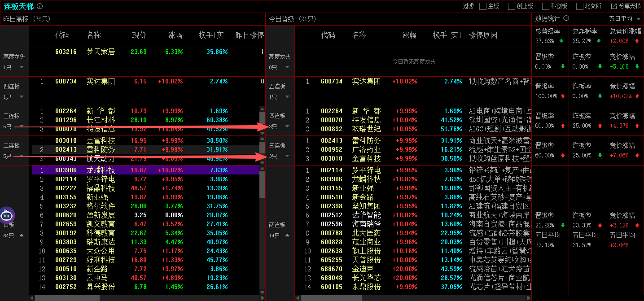Sort by 昨日涨停 column header
This screenshot has width=644, height=301.
click(250, 35)
